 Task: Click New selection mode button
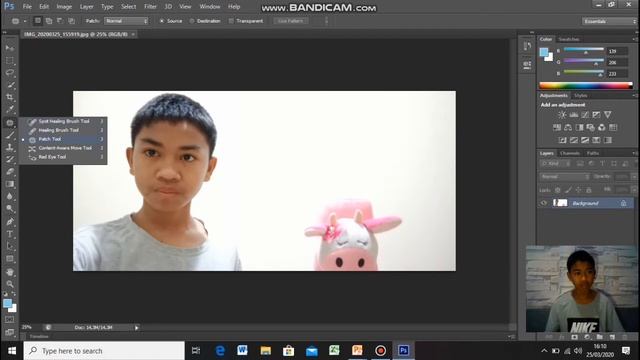(38, 21)
